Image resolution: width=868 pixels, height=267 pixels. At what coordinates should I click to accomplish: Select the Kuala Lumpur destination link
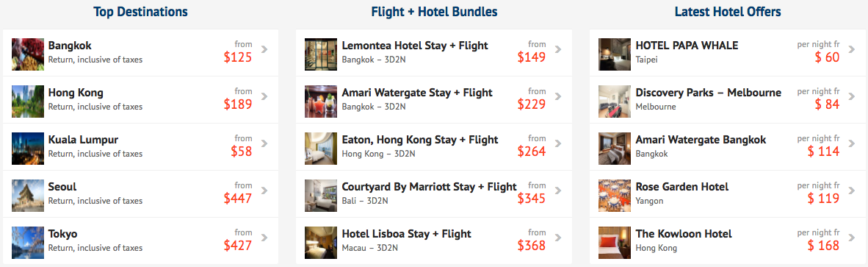pos(83,140)
